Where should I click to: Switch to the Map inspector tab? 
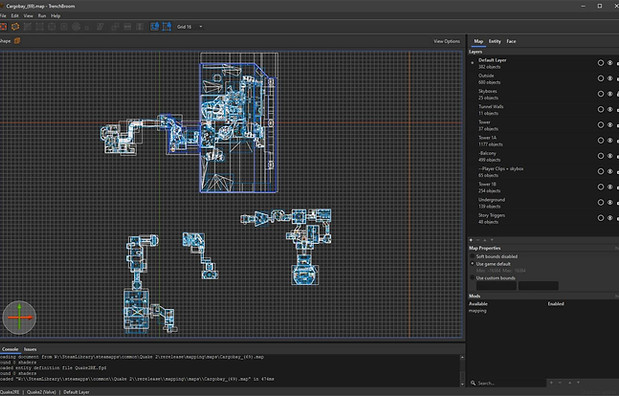pyautogui.click(x=478, y=41)
